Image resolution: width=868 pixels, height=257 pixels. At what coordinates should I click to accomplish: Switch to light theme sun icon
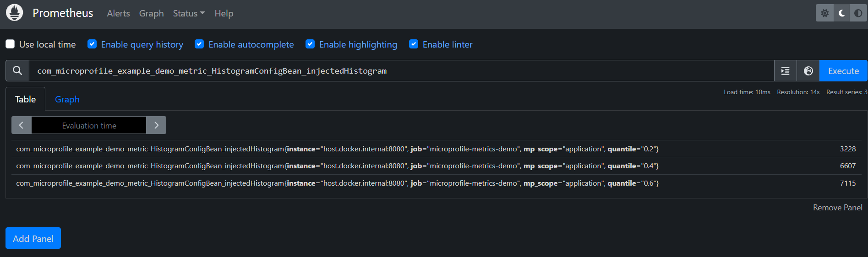tap(824, 13)
